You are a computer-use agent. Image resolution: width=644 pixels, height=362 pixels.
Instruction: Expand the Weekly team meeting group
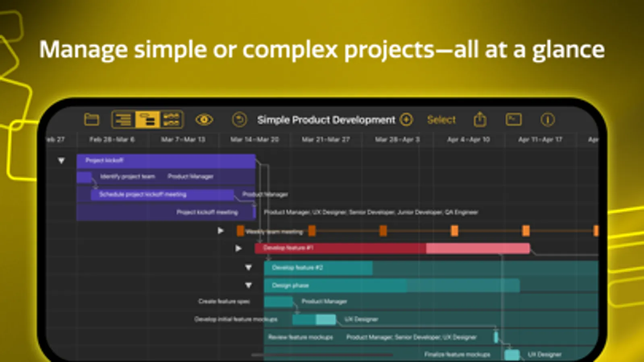(x=220, y=230)
